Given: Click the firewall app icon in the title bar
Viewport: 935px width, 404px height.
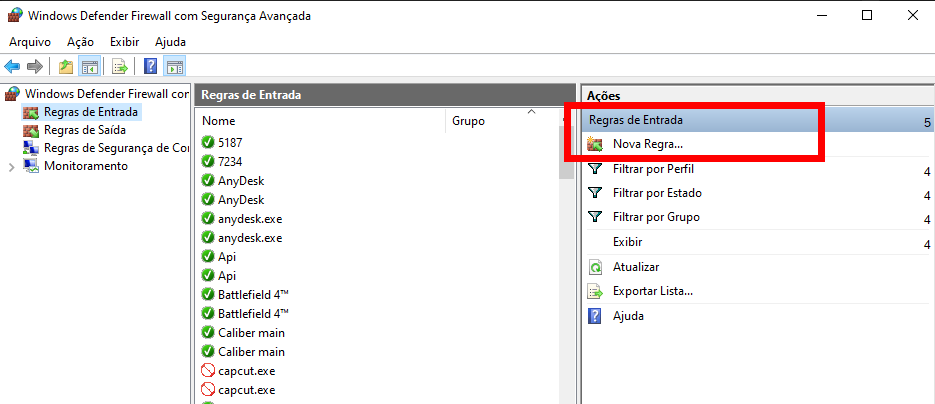Looking at the screenshot, I should point(14,15).
